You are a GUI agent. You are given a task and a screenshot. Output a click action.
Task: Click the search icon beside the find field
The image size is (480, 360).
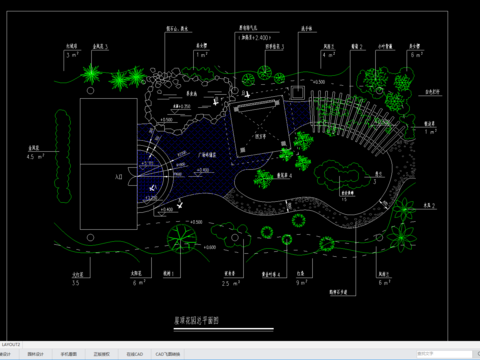(x=478, y=354)
